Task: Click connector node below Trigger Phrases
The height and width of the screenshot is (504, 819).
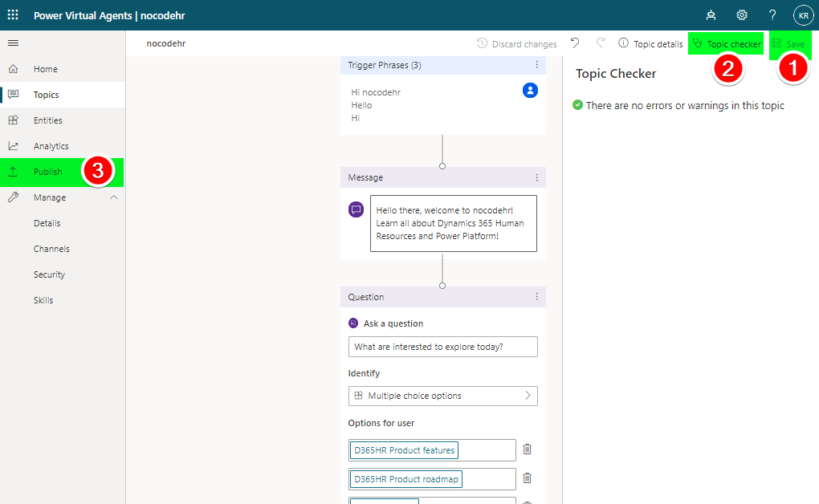Action: (x=442, y=166)
